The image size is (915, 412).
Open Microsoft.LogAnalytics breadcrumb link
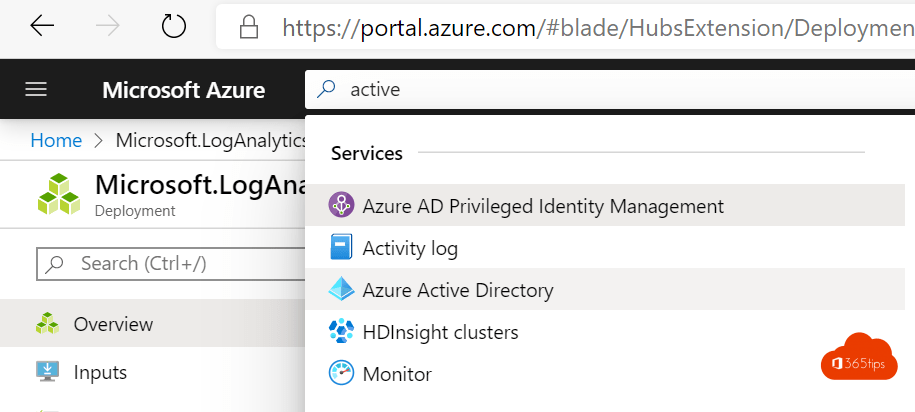[x=211, y=140]
